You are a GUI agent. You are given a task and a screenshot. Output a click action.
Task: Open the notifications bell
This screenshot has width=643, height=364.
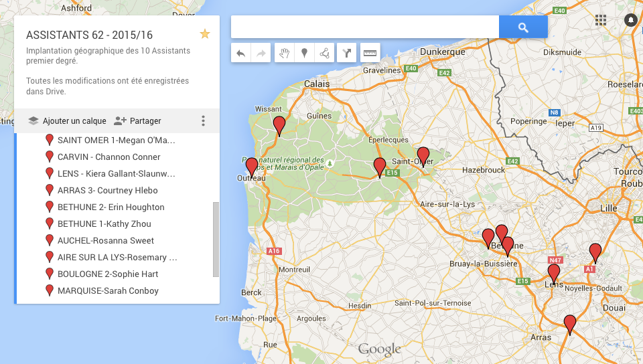(630, 20)
